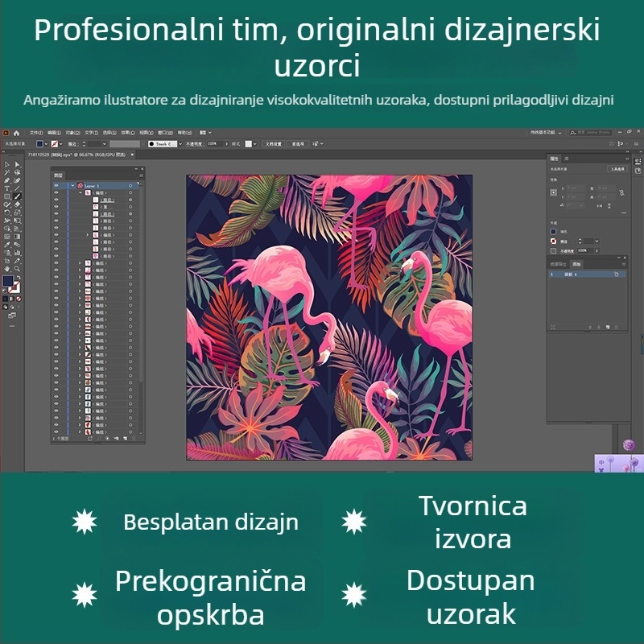
Task: Choose the Magic Wand tool
Action: 6,172
